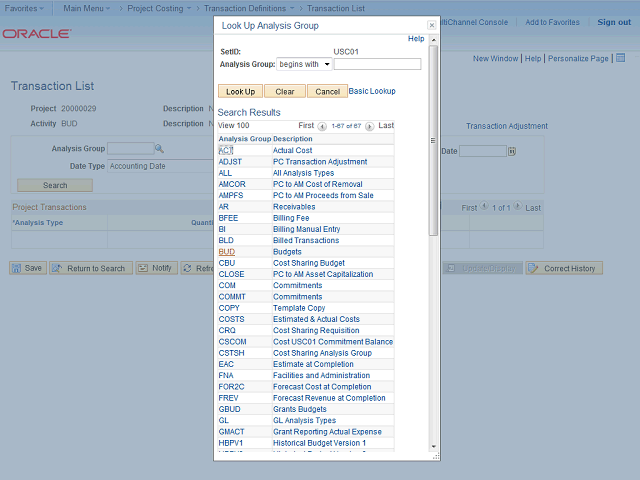
Task: Click the lookup dialog vertical scrollbar thumb
Action: click(433, 140)
